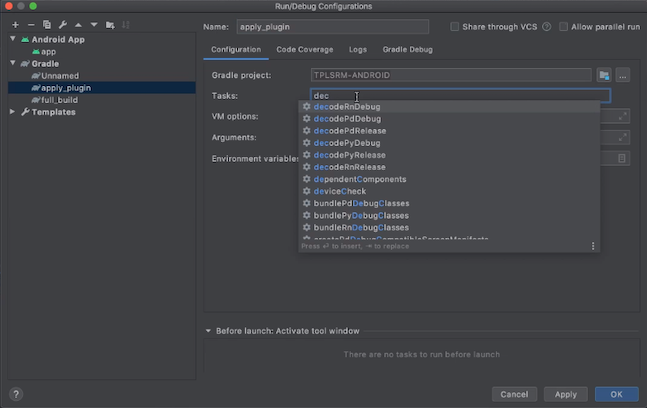Click the plus icon to add configuration

15,24
